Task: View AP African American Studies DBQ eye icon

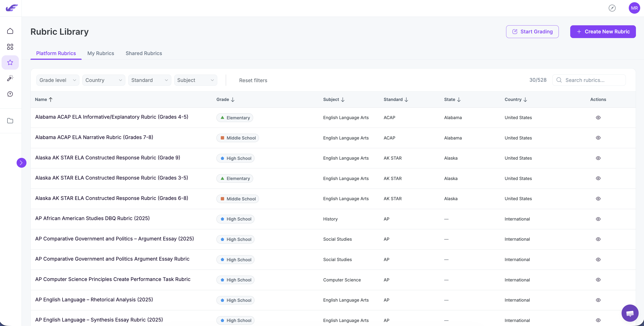Action: tap(598, 219)
